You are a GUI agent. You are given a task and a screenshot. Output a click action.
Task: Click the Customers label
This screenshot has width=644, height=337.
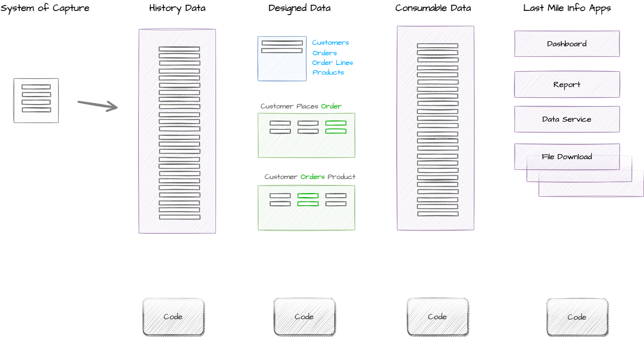click(x=330, y=43)
